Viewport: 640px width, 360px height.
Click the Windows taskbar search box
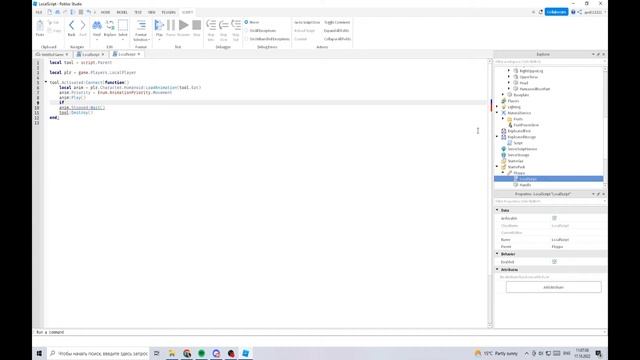(98, 353)
